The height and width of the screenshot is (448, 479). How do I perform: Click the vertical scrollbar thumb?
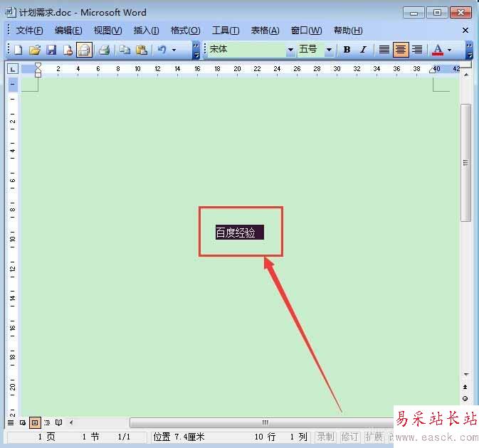465,162
